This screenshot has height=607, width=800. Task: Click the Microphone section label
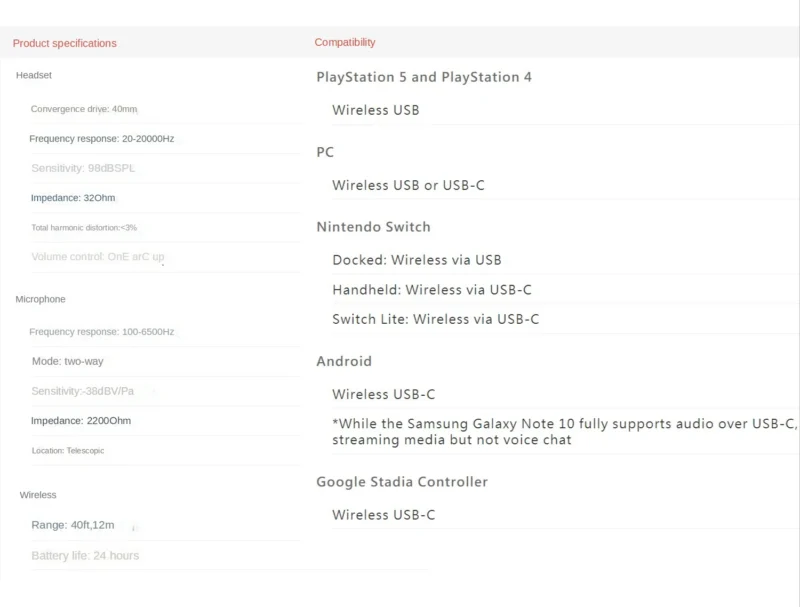coord(40,299)
